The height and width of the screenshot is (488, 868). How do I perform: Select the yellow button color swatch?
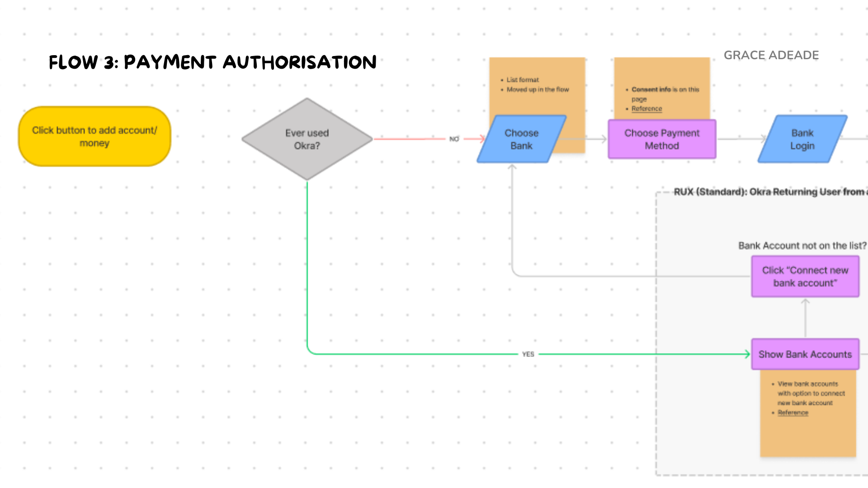point(95,136)
